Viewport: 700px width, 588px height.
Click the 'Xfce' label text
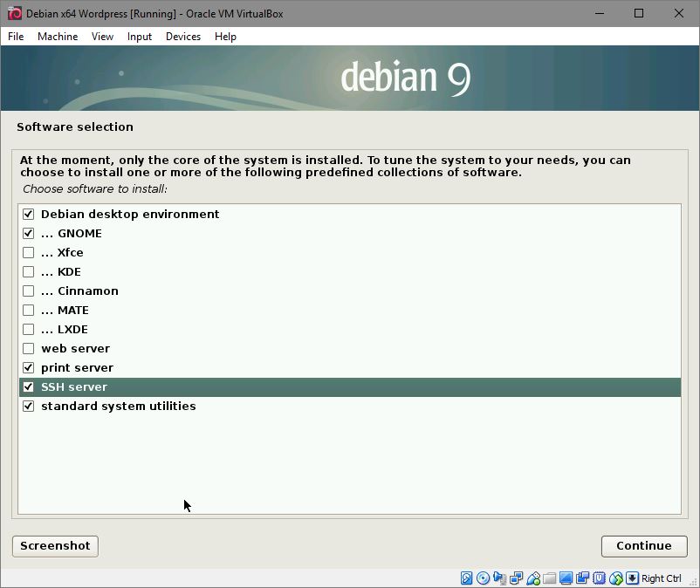pos(70,252)
